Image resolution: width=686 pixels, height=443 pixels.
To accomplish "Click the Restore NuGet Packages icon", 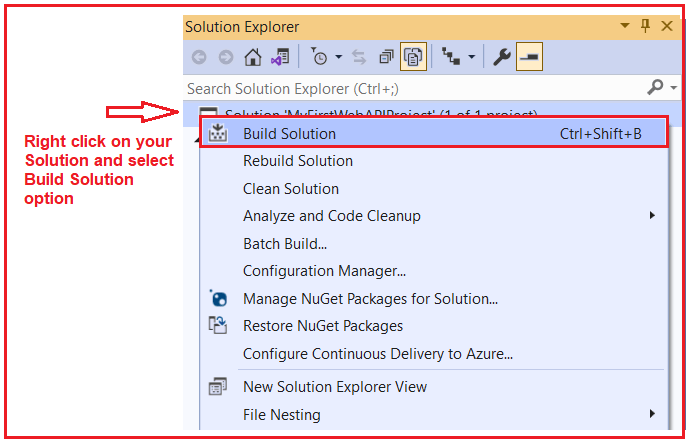I will point(217,325).
